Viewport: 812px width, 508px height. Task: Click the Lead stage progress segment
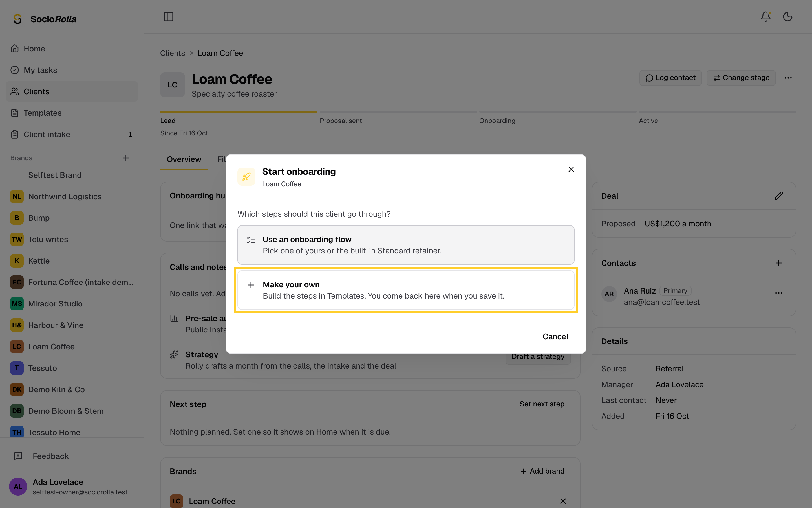point(239,111)
